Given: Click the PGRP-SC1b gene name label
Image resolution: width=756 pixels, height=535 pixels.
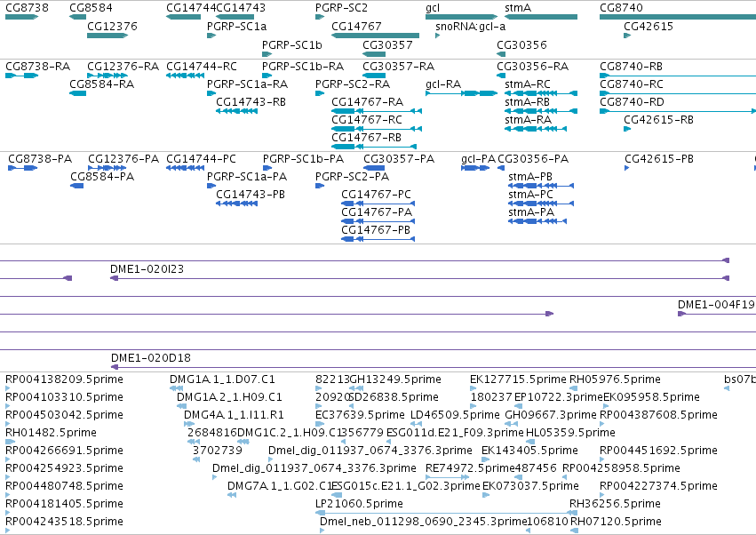Looking at the screenshot, I should click(x=291, y=44).
